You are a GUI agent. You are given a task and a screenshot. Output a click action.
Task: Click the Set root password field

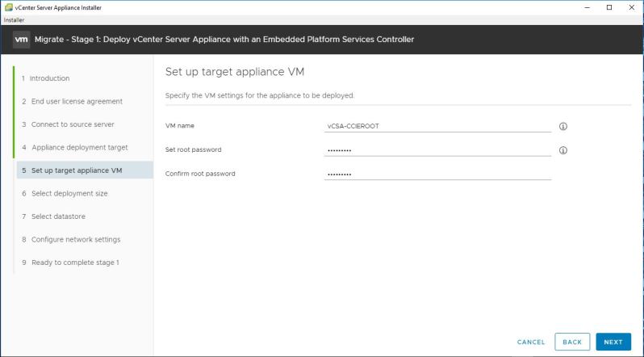(437, 150)
